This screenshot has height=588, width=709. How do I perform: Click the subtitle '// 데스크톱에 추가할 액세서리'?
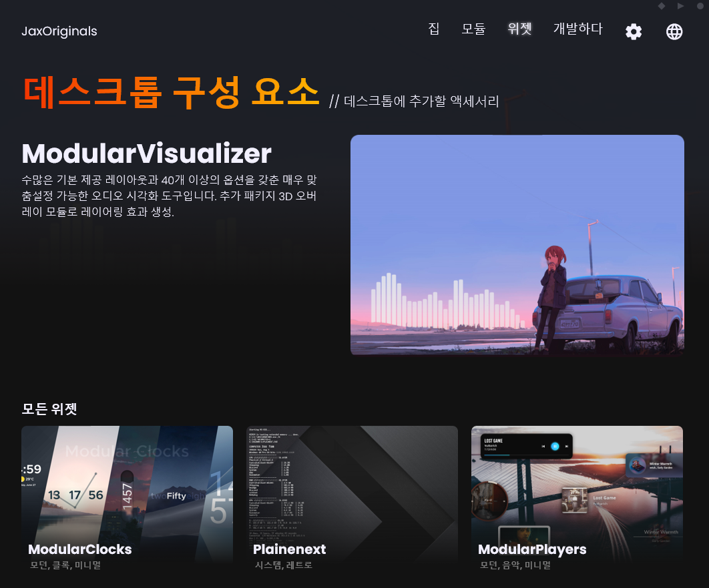pos(414,101)
